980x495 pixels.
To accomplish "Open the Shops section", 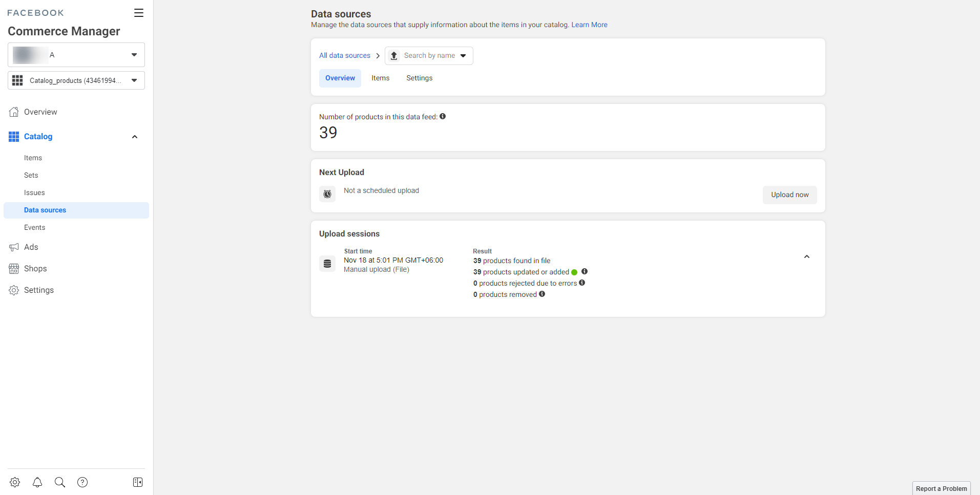I will [x=35, y=269].
